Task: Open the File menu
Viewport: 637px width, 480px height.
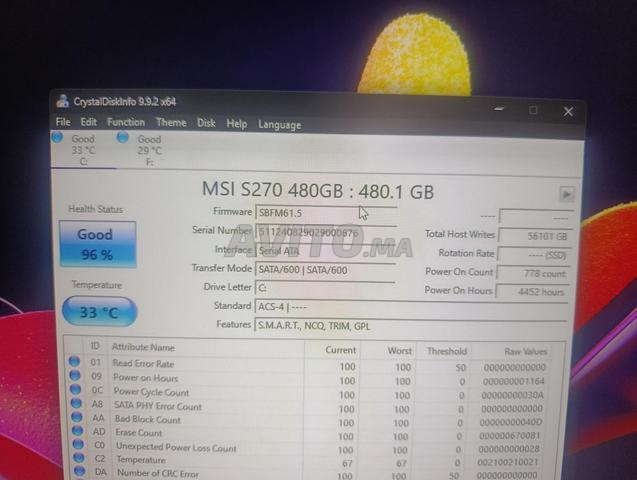Action: pos(63,122)
